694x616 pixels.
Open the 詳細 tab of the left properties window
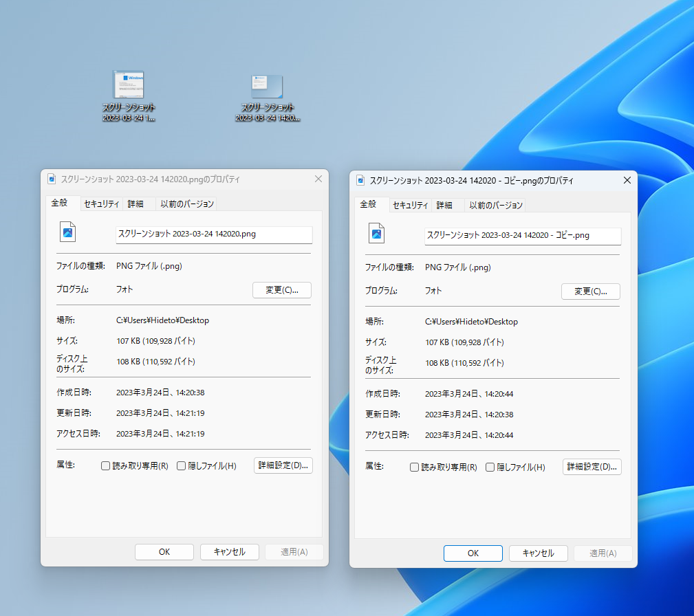135,203
